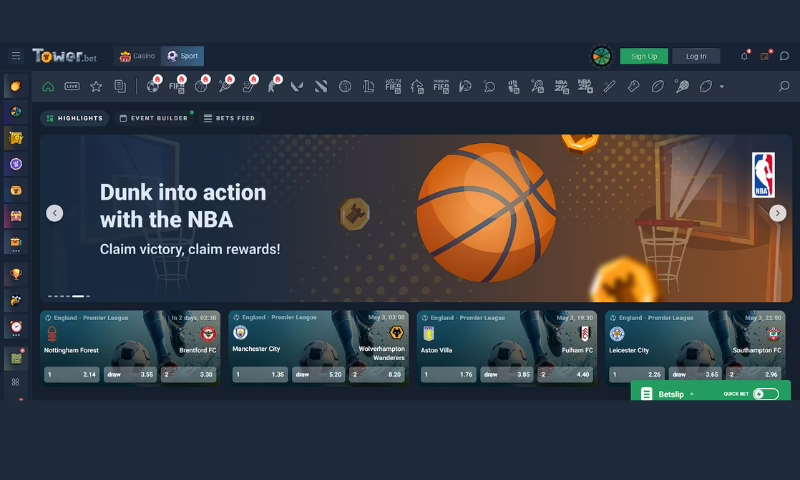Open the Tower.bet logo homepage
Viewport: 800px width, 480px height.
click(64, 56)
